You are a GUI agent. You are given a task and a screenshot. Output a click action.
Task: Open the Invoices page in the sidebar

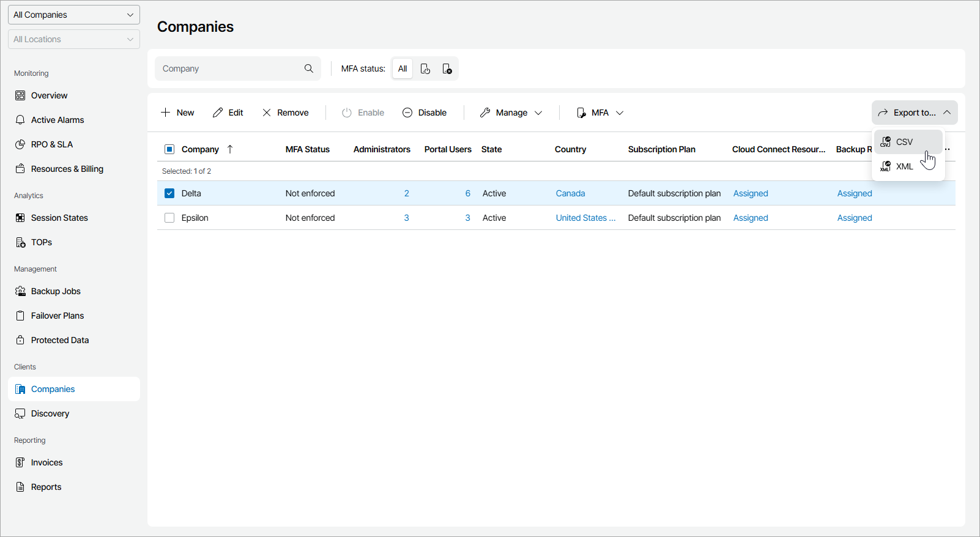[46, 462]
